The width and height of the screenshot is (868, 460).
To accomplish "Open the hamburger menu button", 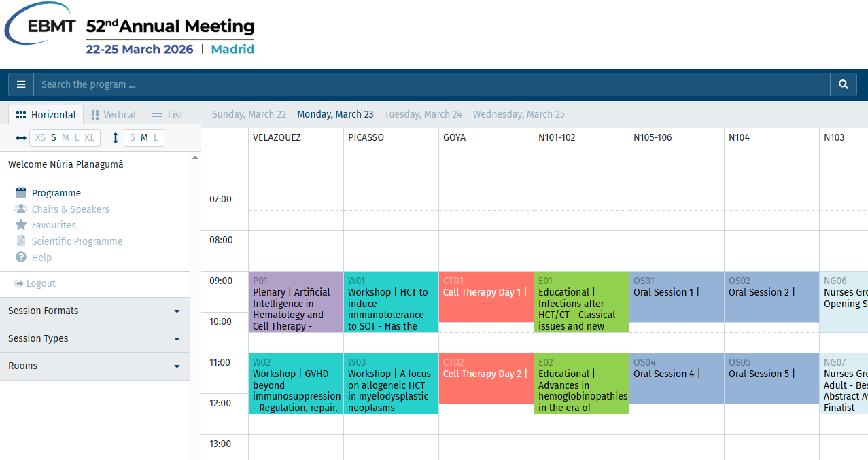I will coord(21,84).
